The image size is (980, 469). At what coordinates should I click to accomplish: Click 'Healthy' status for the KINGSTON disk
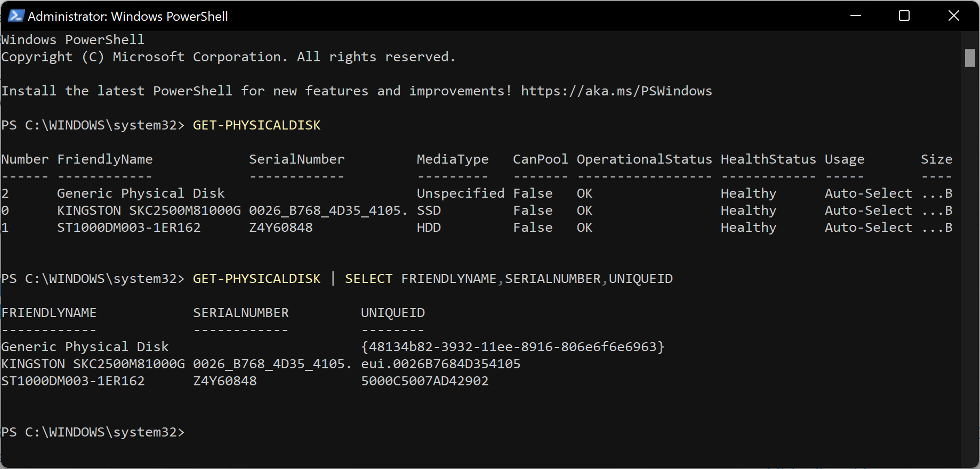(x=749, y=211)
